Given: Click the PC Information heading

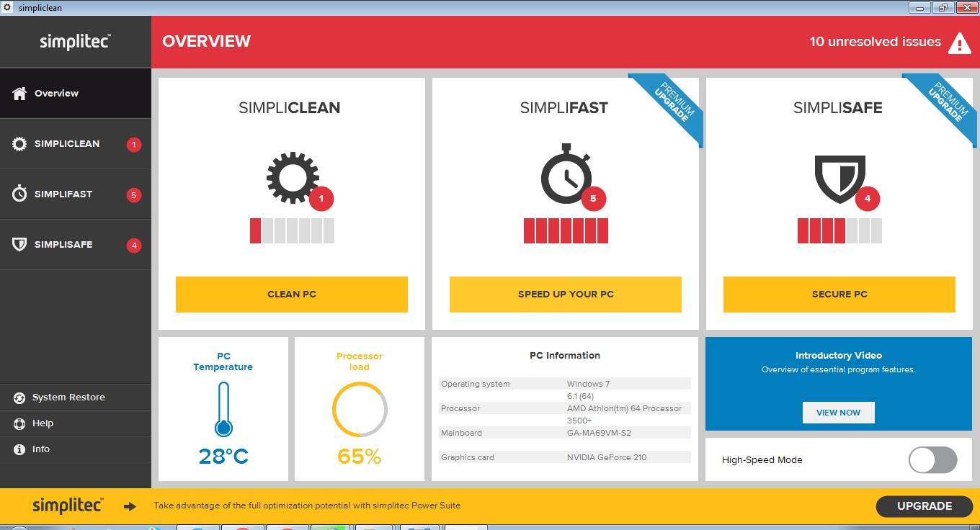Looking at the screenshot, I should coord(565,355).
